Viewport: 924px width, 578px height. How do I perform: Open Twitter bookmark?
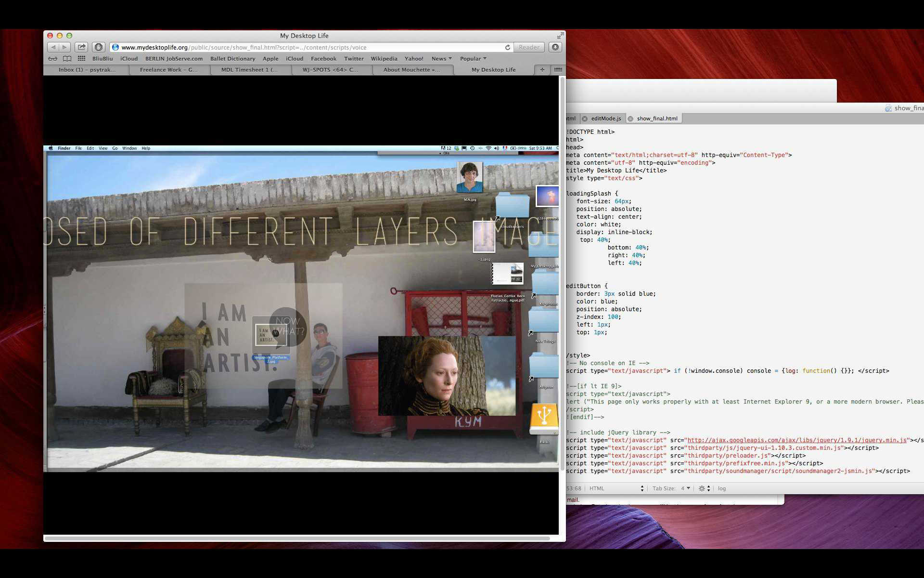(x=354, y=59)
